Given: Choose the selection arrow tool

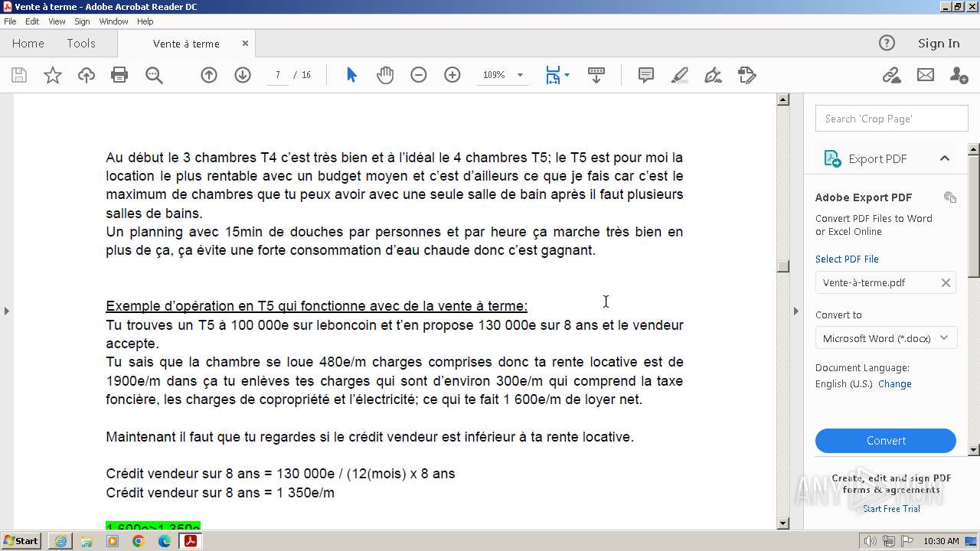Looking at the screenshot, I should coord(351,75).
